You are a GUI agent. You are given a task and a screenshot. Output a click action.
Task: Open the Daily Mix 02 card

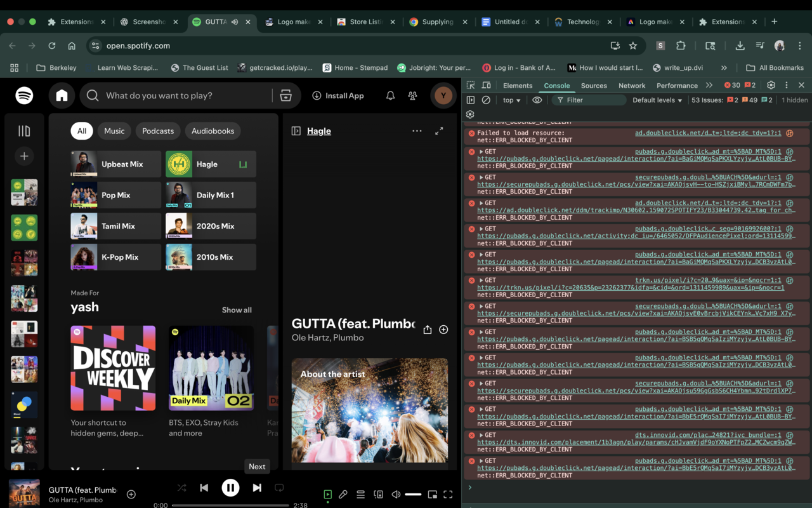point(211,382)
